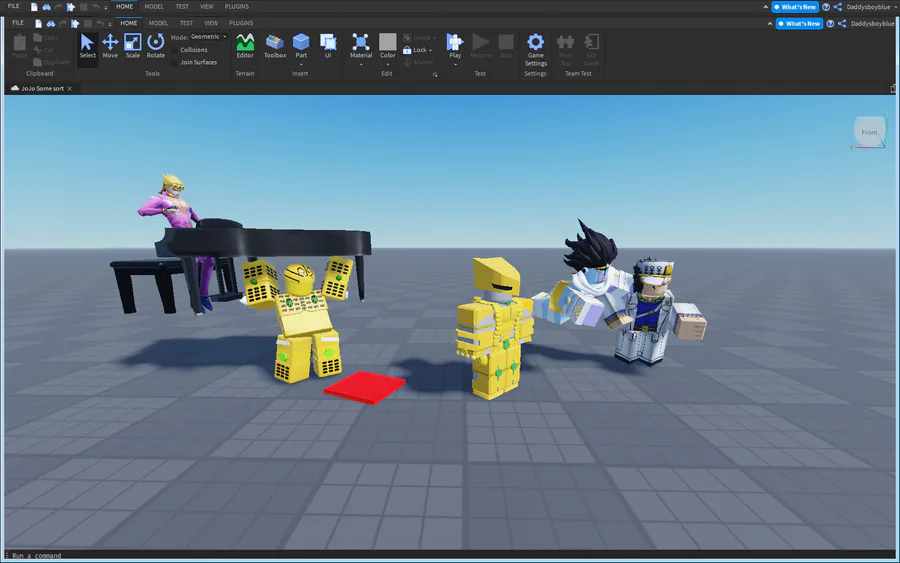This screenshot has height=563, width=900.
Task: Click the Copy button in Clipboard group
Action: click(x=46, y=37)
